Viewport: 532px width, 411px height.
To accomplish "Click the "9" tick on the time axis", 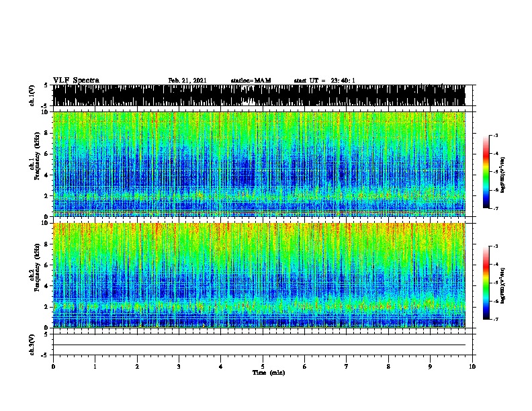I will point(430,367).
